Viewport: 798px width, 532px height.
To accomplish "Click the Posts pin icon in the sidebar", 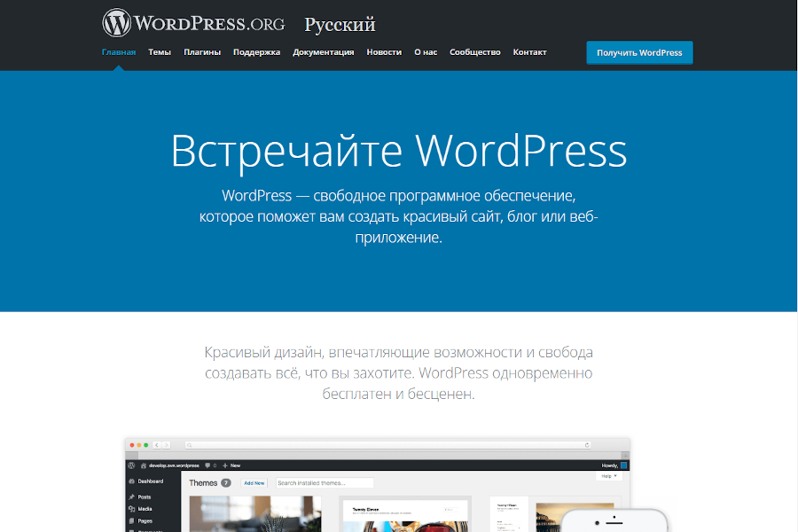I will 131,497.
